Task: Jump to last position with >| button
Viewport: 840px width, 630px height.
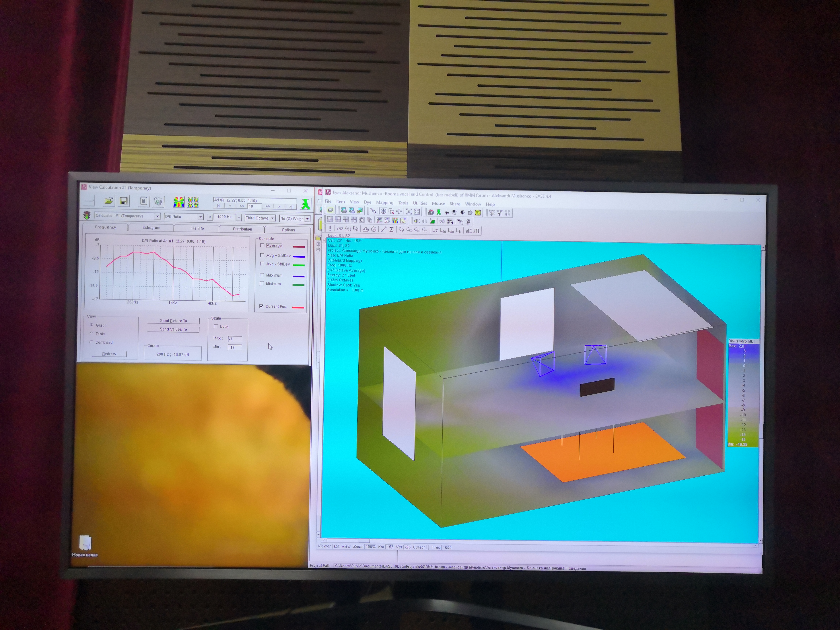Action: point(291,207)
